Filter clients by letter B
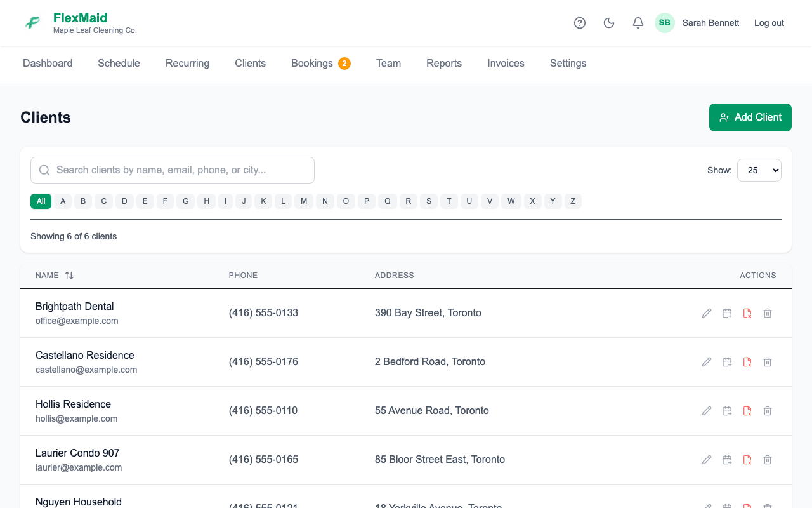 tap(83, 201)
